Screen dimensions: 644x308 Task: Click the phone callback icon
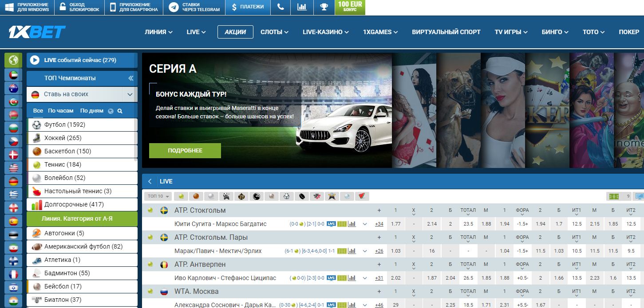pos(281,7)
